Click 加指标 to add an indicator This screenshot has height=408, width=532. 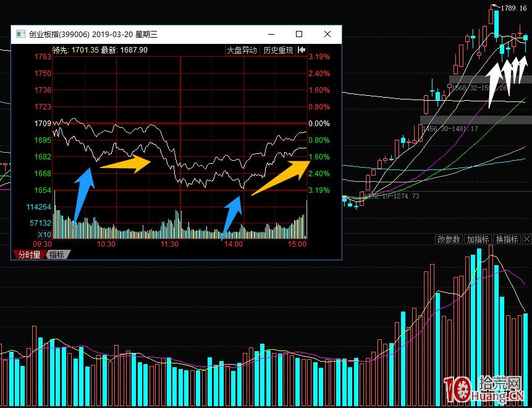point(478,239)
